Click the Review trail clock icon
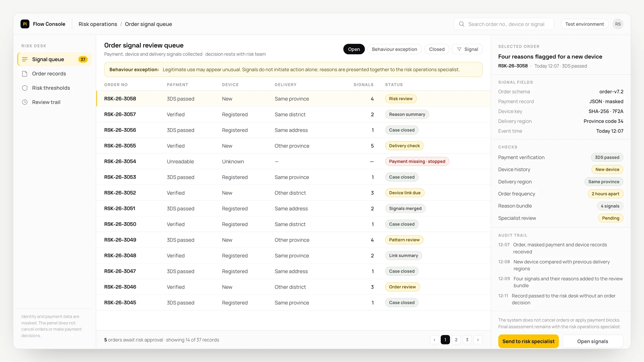 pos(25,102)
